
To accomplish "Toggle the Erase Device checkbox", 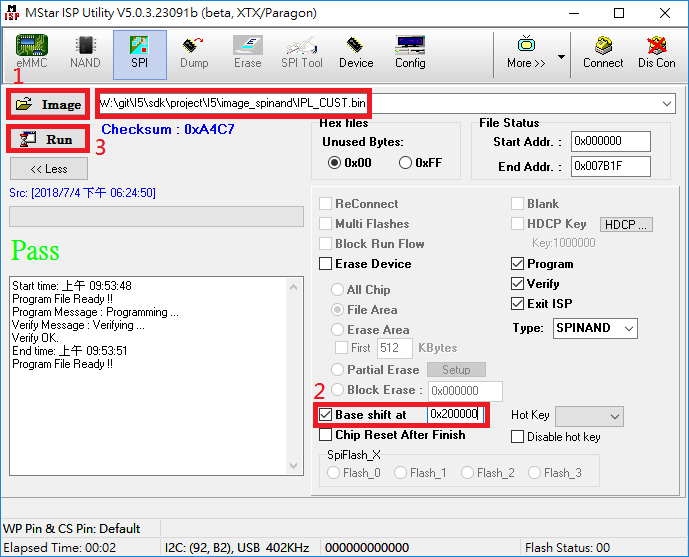I will click(x=326, y=264).
